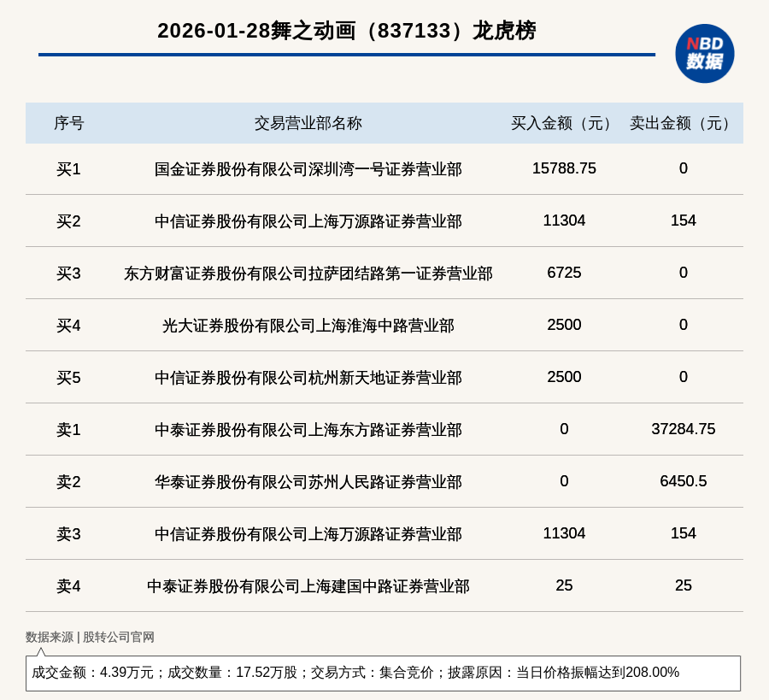Click the 买2 row label
769x700 pixels.
pos(68,221)
